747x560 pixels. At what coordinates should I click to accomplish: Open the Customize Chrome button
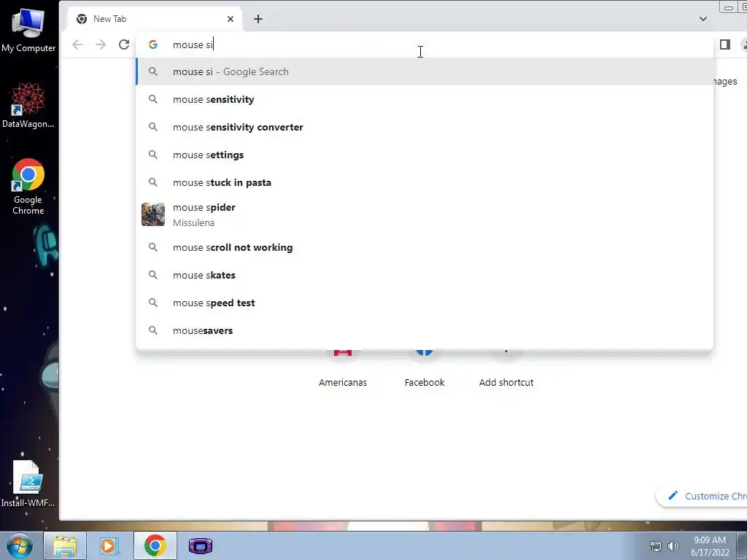(703, 496)
